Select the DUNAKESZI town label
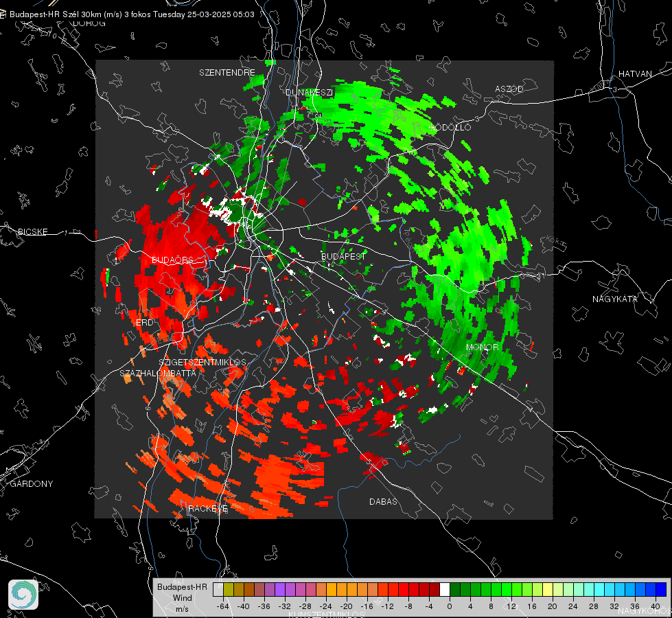Viewport: 672px width, 618px height. [309, 92]
